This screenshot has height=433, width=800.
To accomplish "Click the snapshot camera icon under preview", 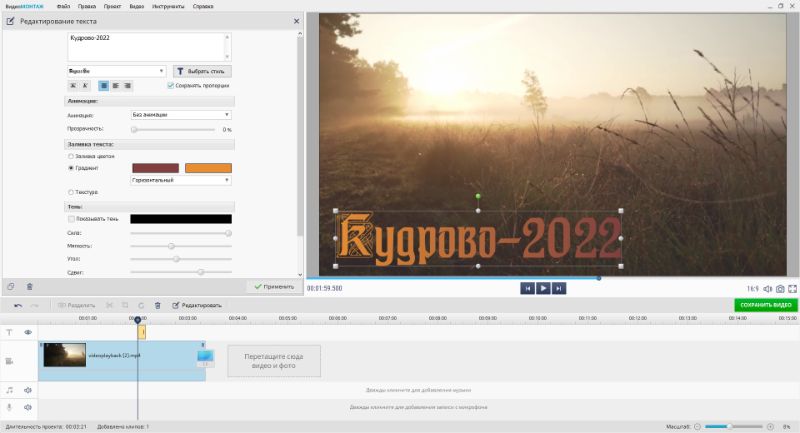I will pyautogui.click(x=780, y=288).
